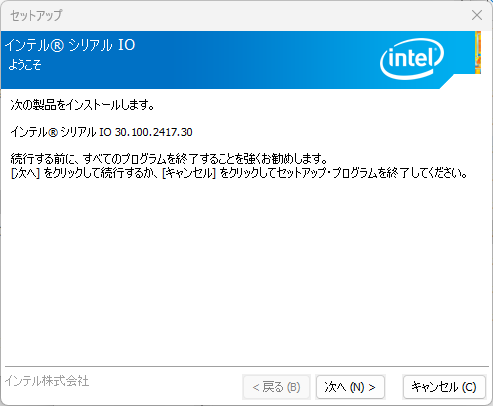Click the colorful strip at the banner's right edge
This screenshot has height=406, width=493.
pyautogui.click(x=478, y=52)
